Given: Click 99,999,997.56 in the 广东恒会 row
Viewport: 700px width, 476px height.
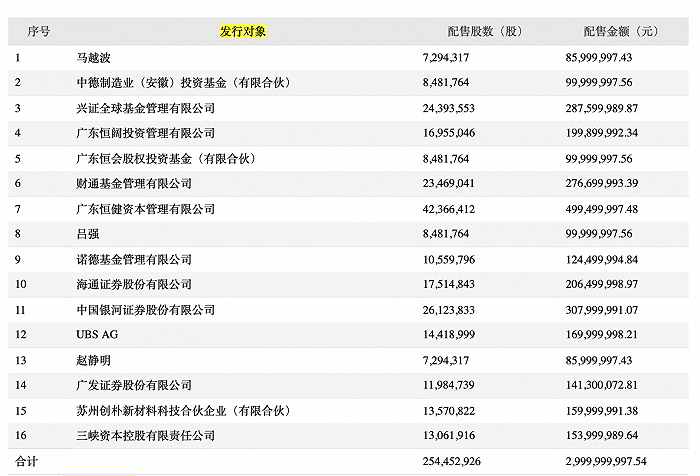Looking at the screenshot, I should 599,159.
